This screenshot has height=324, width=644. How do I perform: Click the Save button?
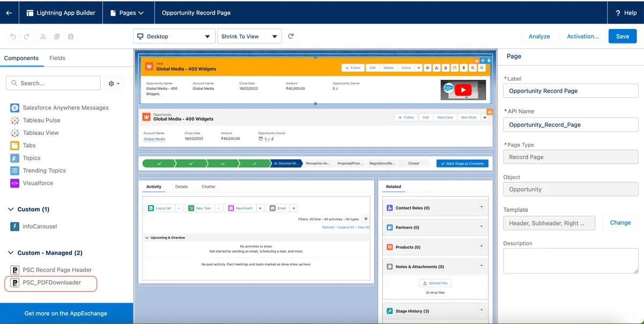[623, 36]
